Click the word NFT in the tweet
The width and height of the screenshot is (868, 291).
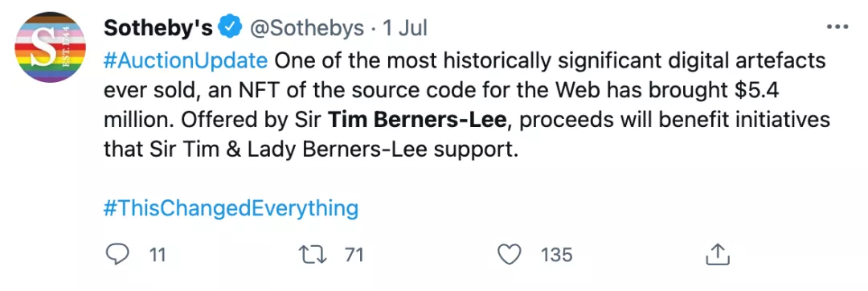coord(266,91)
